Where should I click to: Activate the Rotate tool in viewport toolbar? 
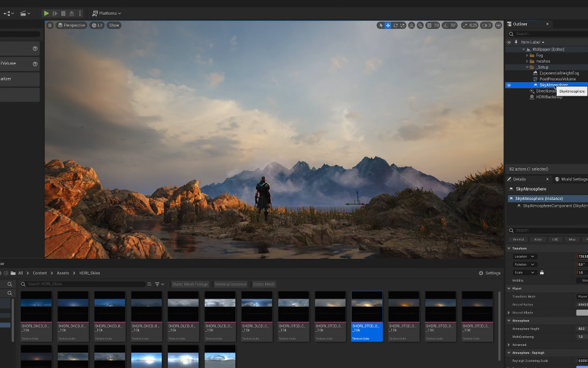point(395,25)
